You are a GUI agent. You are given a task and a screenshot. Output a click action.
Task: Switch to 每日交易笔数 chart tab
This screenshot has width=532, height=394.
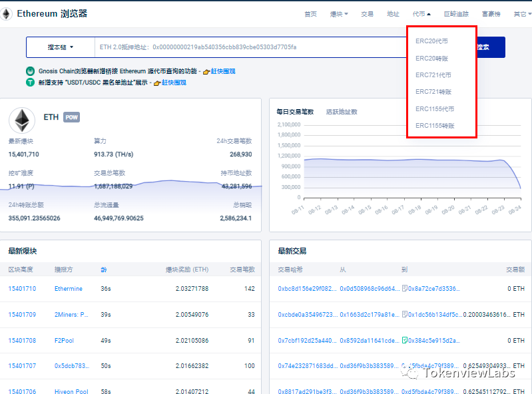click(x=295, y=112)
